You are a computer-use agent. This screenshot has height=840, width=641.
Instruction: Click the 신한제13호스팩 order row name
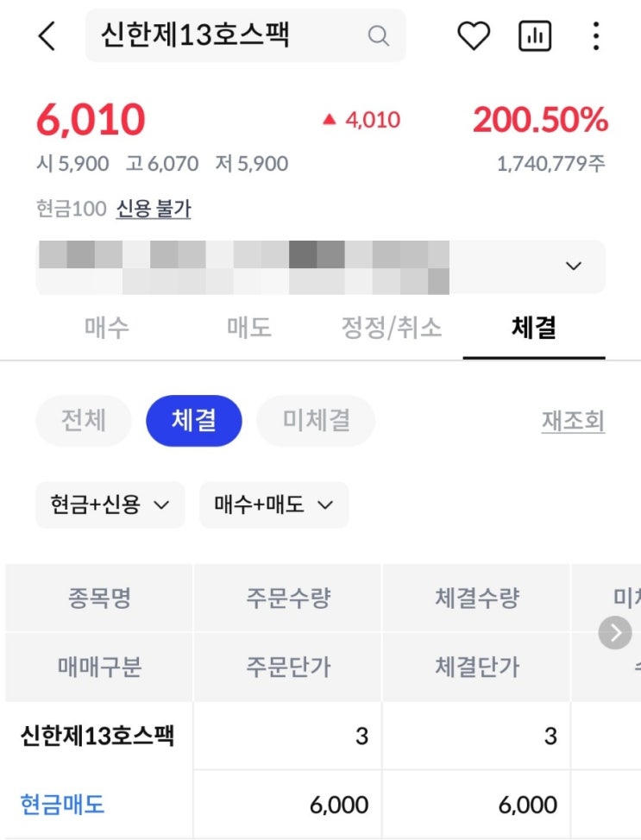pyautogui.click(x=97, y=736)
